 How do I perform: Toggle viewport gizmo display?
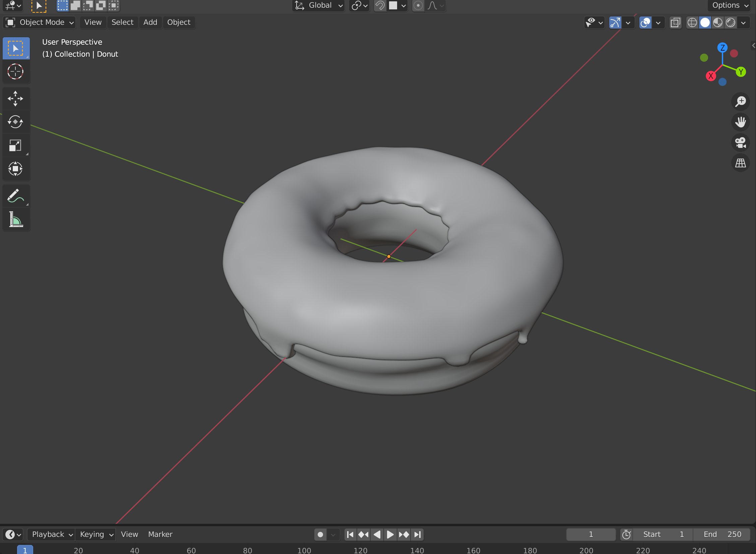[x=615, y=23]
